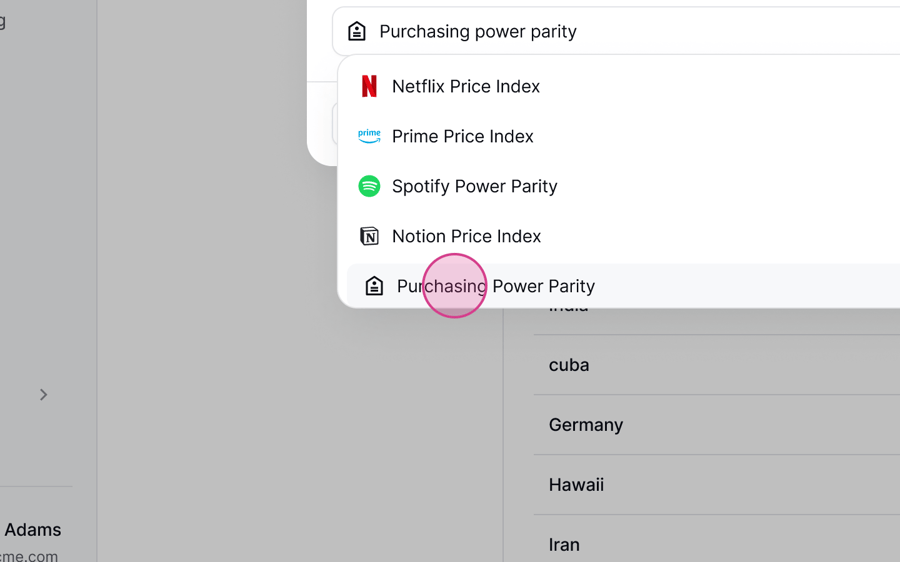The height and width of the screenshot is (562, 900).
Task: Select the cuba row
Action: (x=717, y=365)
